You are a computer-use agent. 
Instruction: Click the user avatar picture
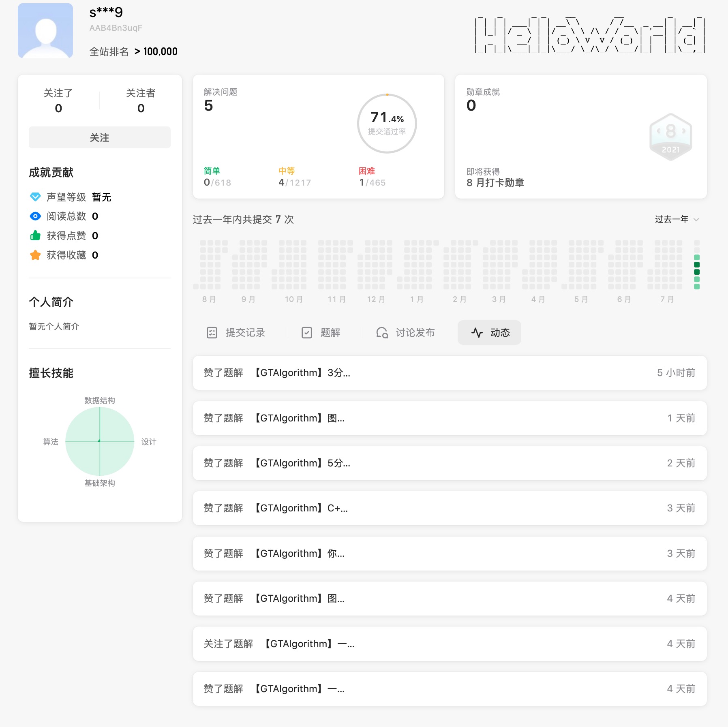pos(45,31)
